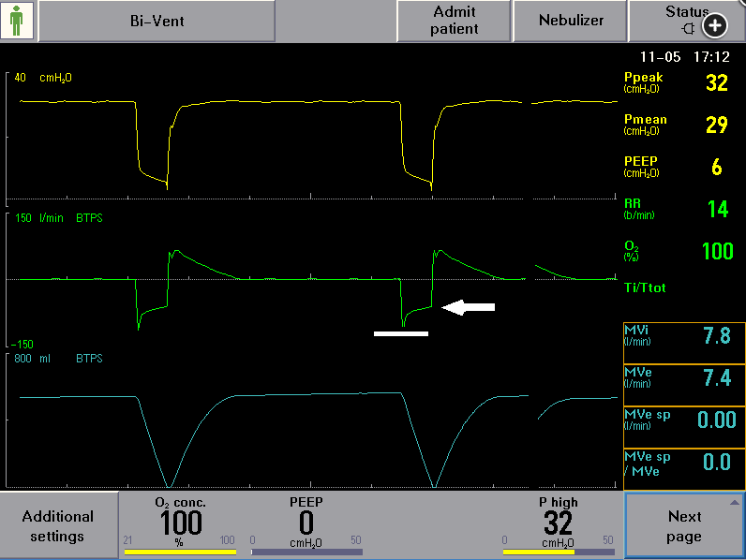Select the PEEP setting showing 0 cmH2O
Screen dimensions: 746x560
pos(306,524)
